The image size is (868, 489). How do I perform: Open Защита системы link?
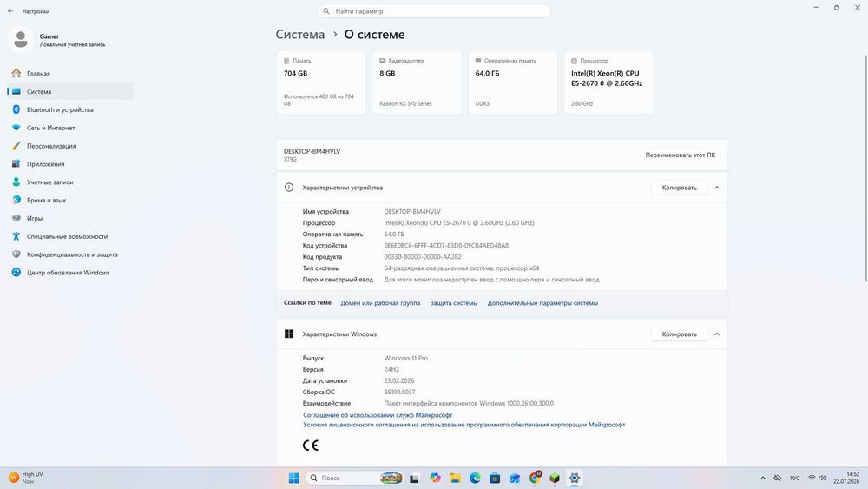[454, 303]
